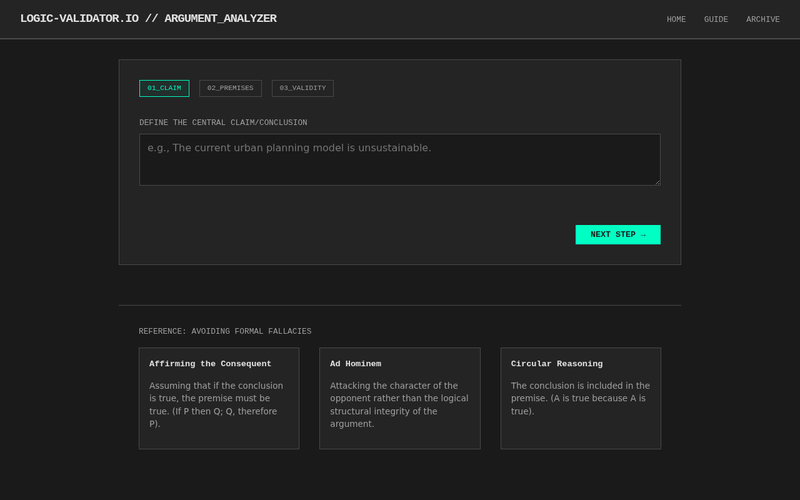The width and height of the screenshot is (800, 500).
Task: Switch to the 02_PREMISES tab
Action: pyautogui.click(x=230, y=88)
